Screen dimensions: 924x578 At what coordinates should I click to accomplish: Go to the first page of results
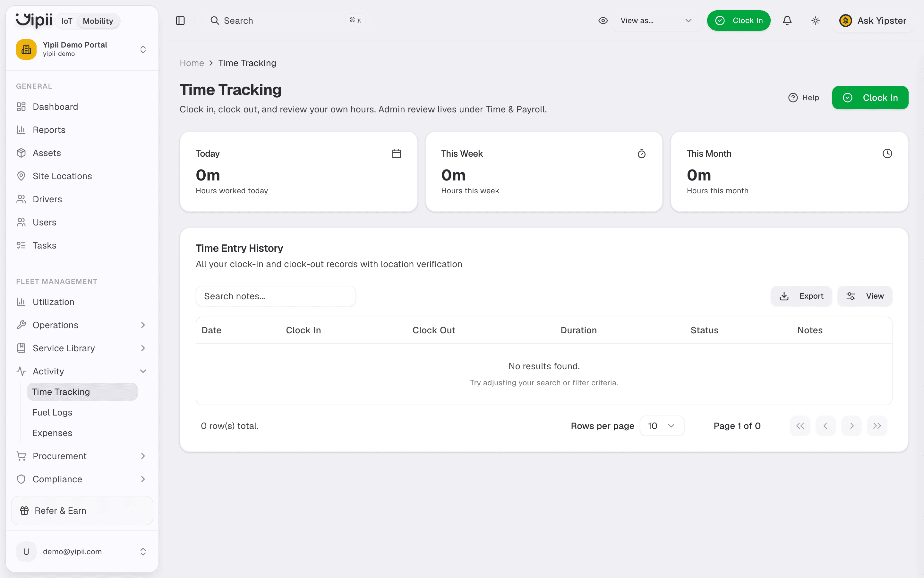[x=800, y=426]
